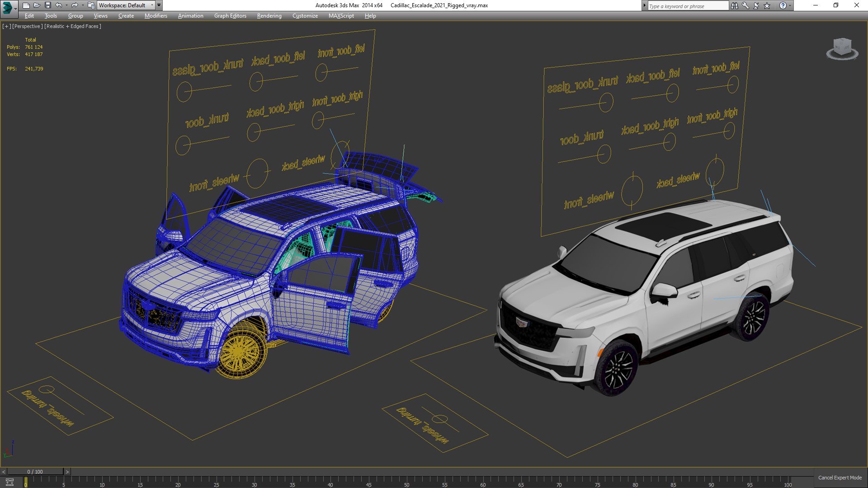Open Communication Center satellite icon
The height and width of the screenshot is (488, 868).
(756, 5)
